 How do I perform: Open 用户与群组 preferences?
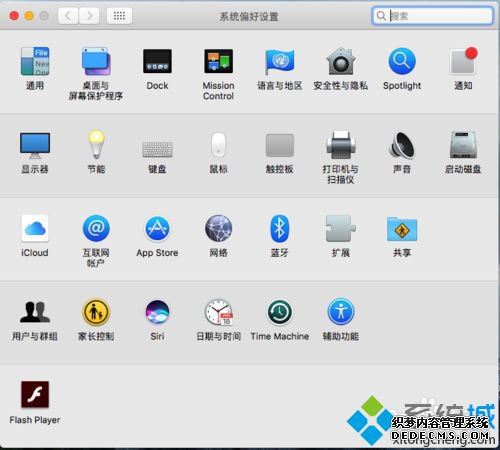pyautogui.click(x=35, y=312)
